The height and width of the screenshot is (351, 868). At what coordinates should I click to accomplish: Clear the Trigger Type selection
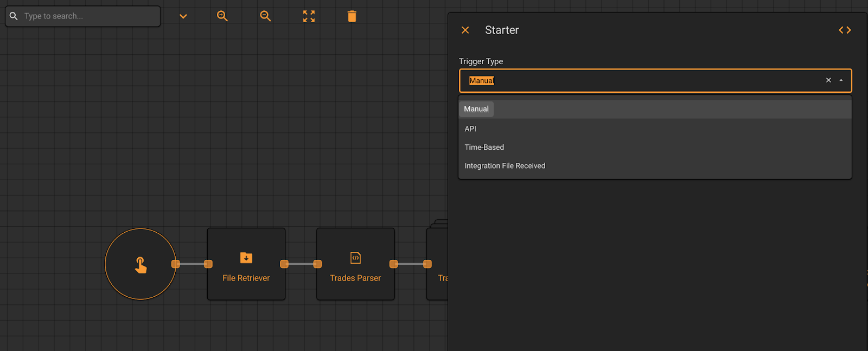point(828,80)
